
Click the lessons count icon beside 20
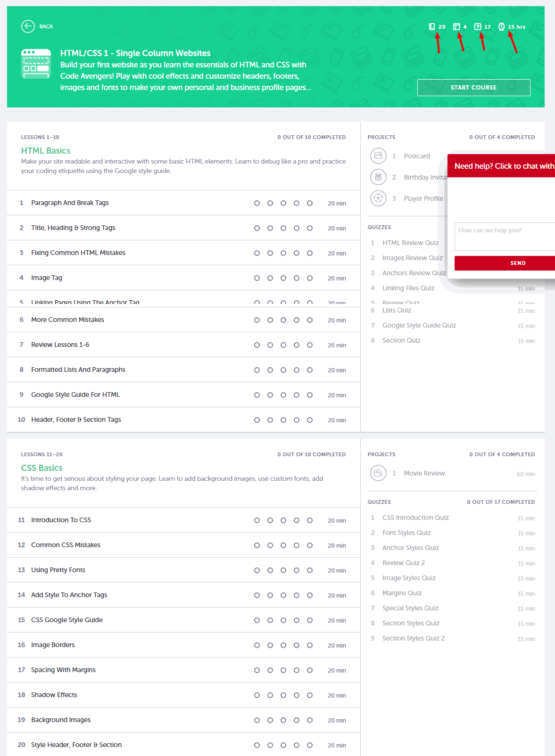point(431,27)
